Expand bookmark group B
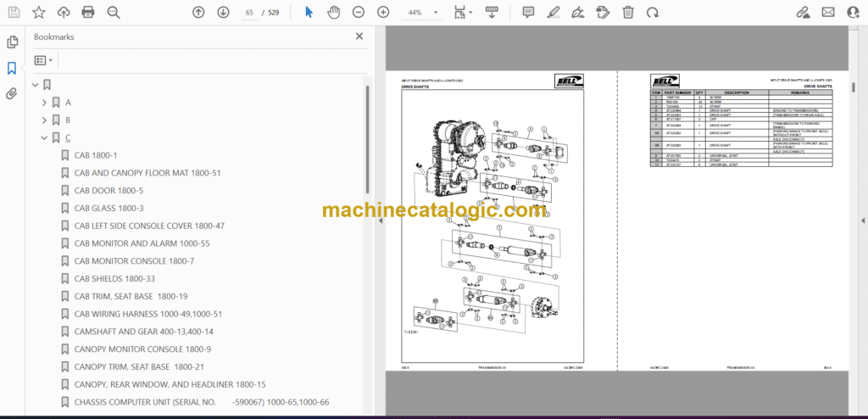868x419 pixels. pyautogui.click(x=45, y=120)
